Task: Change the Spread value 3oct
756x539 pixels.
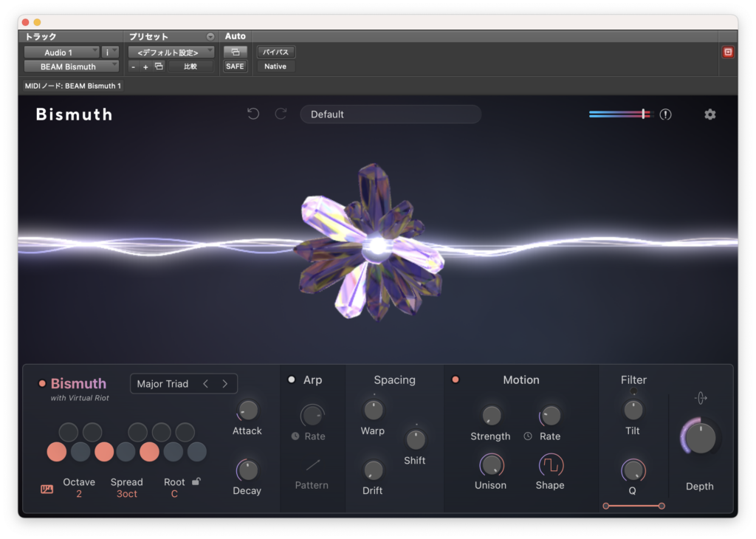Action: (x=127, y=494)
